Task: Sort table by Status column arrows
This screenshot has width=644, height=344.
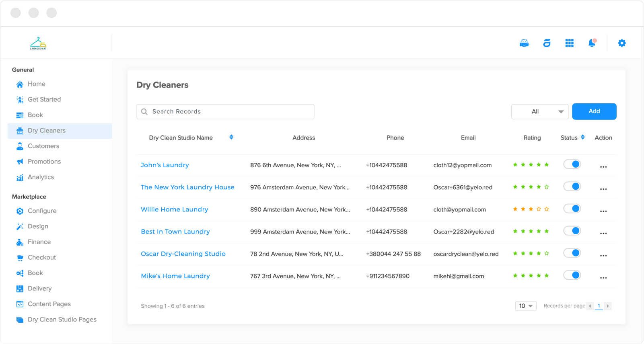Action: [x=582, y=137]
